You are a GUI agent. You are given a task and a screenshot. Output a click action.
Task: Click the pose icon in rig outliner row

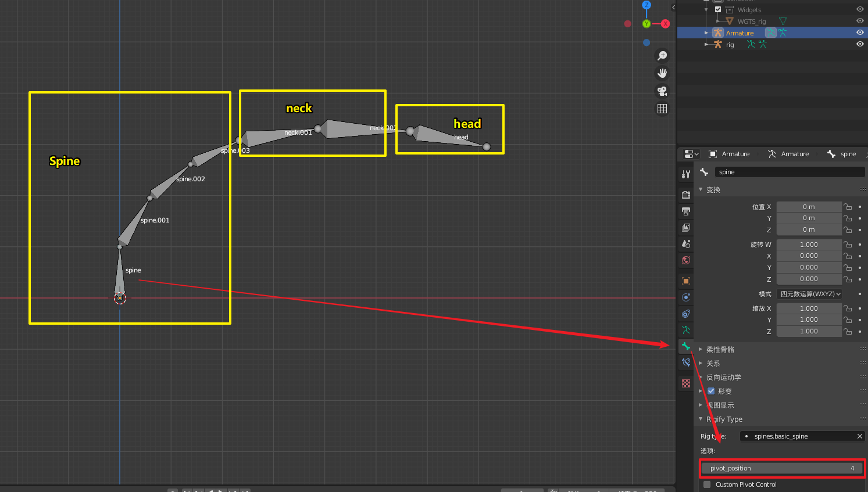[763, 44]
